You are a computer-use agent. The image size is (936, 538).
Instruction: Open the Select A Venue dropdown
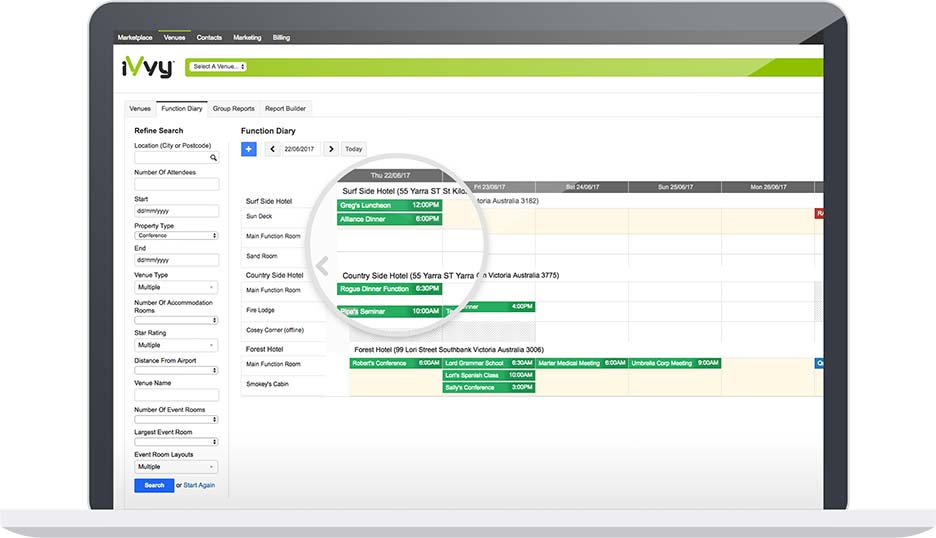(x=218, y=67)
